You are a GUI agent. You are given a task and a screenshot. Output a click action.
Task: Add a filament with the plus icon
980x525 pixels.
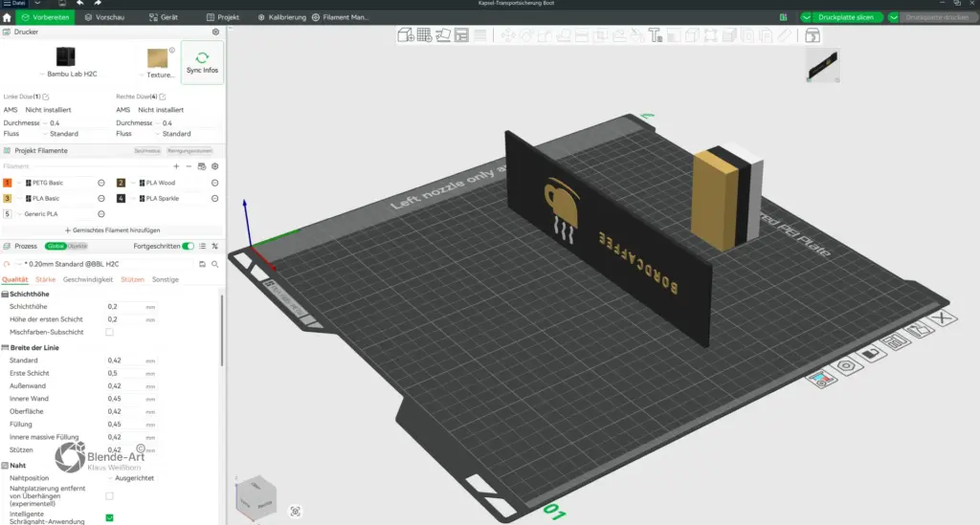pyautogui.click(x=176, y=166)
